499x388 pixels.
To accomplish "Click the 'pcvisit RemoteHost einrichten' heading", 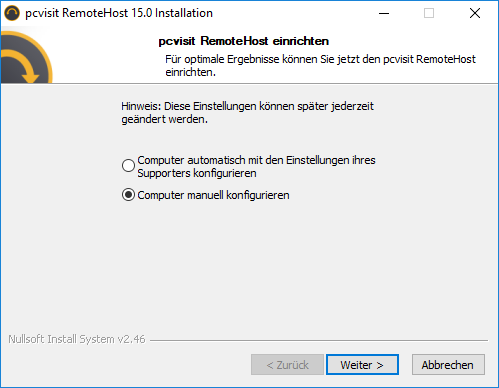I will point(244,41).
